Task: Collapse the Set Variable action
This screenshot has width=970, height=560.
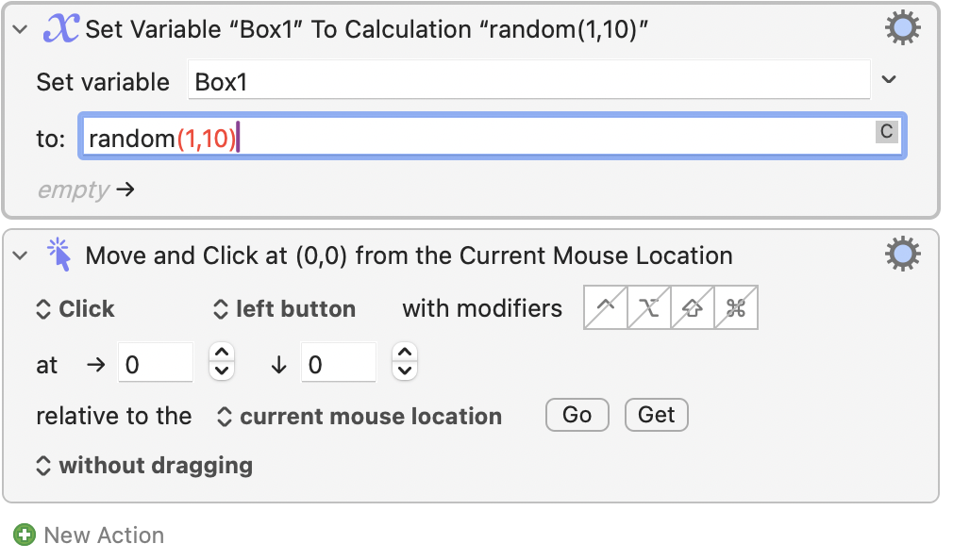Action: [x=20, y=30]
